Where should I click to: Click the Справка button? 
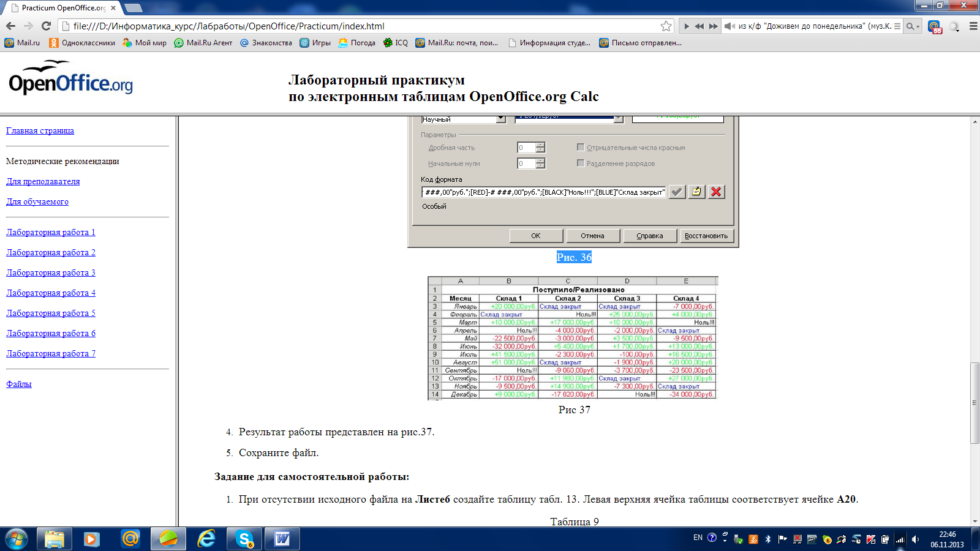click(650, 236)
